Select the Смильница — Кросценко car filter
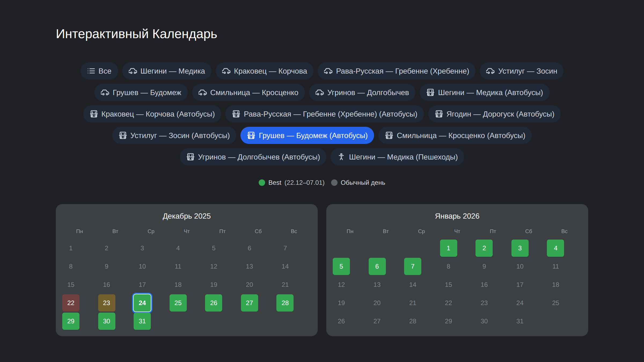This screenshot has height=362, width=644. [248, 92]
